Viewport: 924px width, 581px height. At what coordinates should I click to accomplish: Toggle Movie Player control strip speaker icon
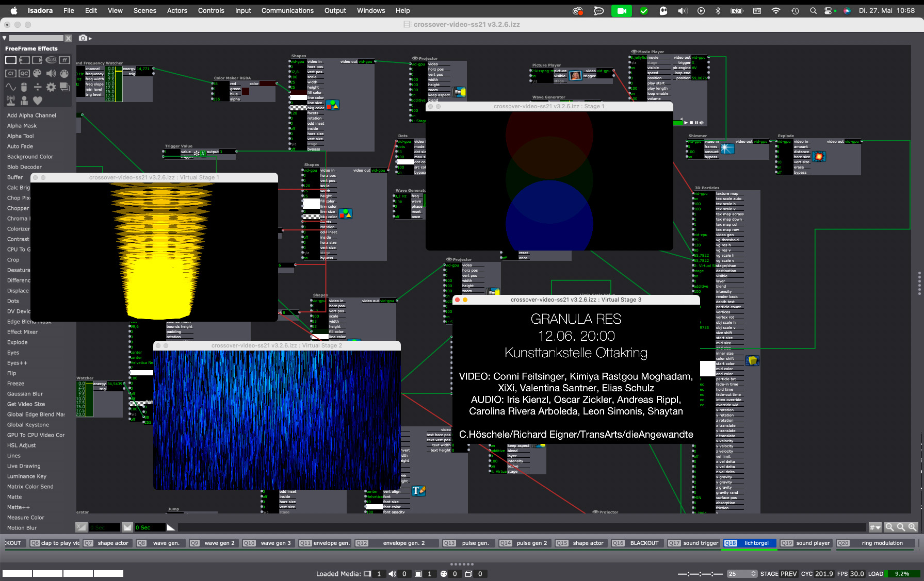point(702,123)
